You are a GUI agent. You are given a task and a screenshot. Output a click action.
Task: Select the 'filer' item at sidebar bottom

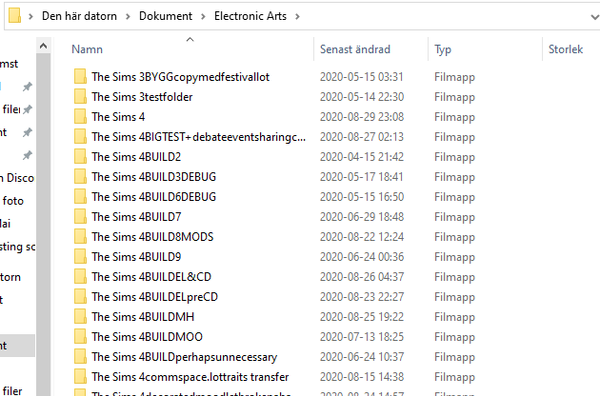[x=12, y=391]
